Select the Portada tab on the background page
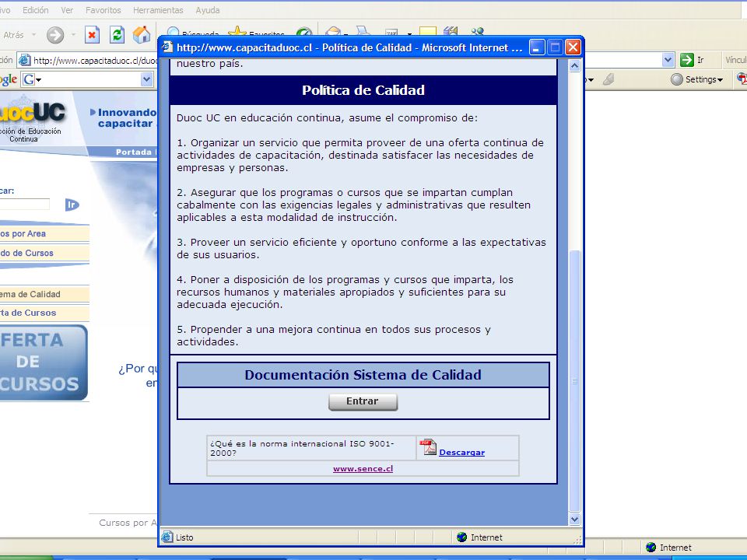747x560 pixels. click(133, 152)
